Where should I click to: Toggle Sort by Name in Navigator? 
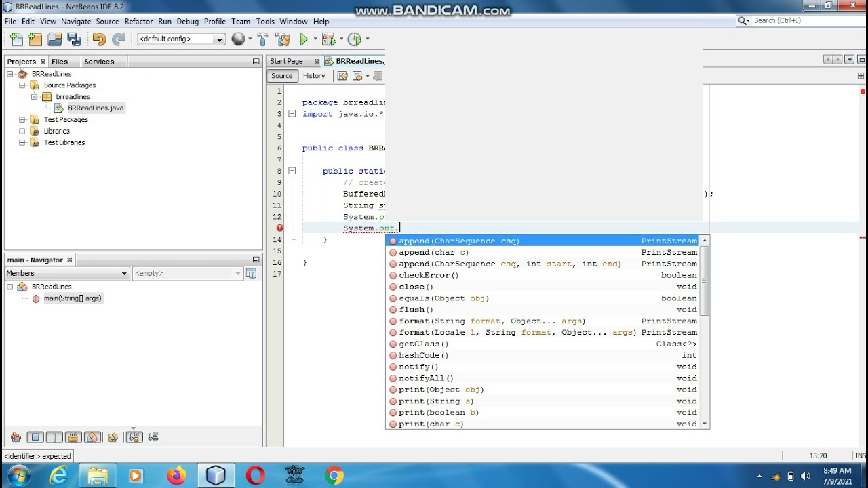134,437
